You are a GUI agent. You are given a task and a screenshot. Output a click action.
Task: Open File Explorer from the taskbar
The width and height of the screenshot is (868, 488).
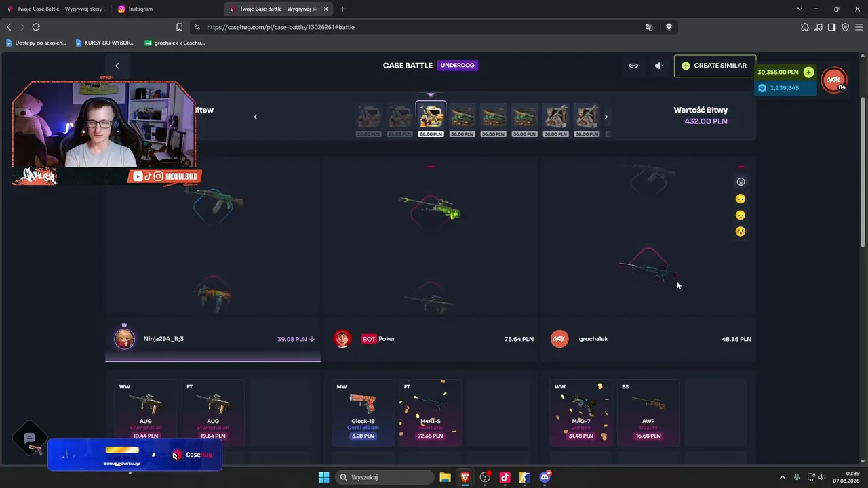(x=445, y=477)
